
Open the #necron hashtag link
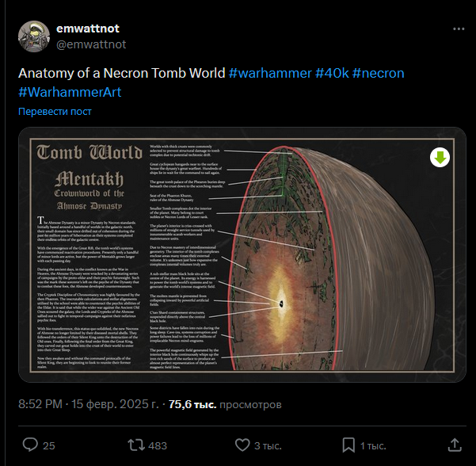coord(379,73)
